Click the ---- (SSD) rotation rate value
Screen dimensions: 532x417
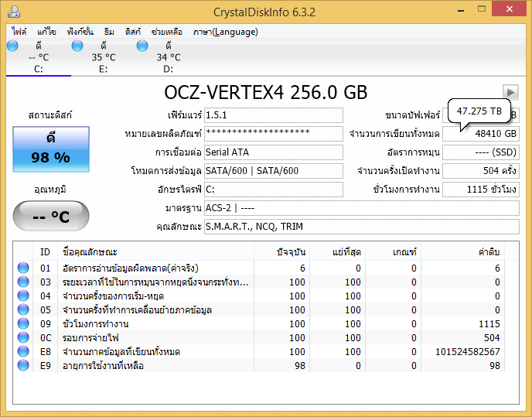click(x=481, y=152)
